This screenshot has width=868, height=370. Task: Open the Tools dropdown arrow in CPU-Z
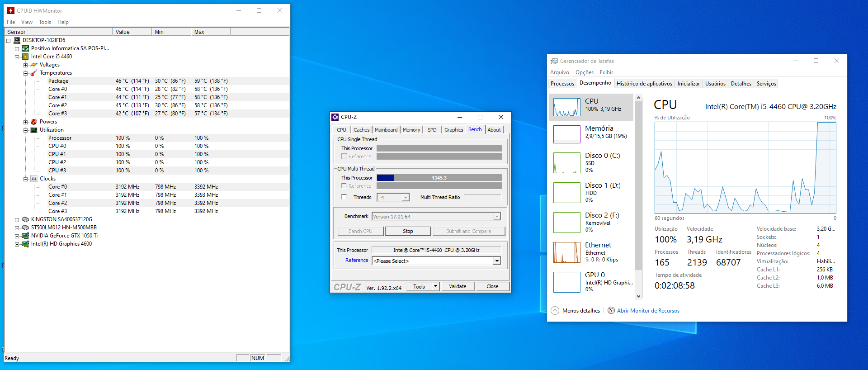point(435,286)
